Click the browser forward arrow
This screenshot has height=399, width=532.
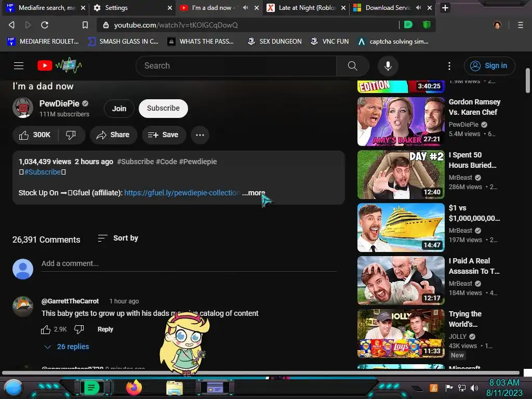(28, 25)
